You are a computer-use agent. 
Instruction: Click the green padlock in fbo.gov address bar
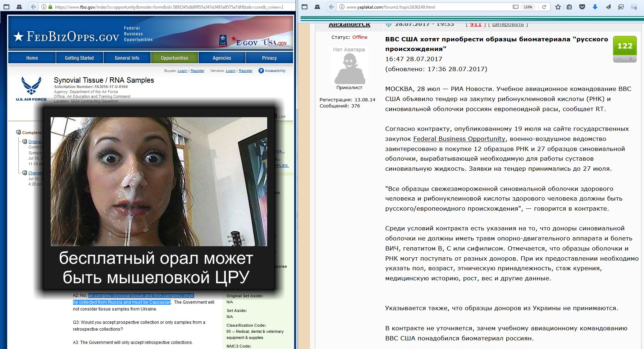pyautogui.click(x=50, y=7)
